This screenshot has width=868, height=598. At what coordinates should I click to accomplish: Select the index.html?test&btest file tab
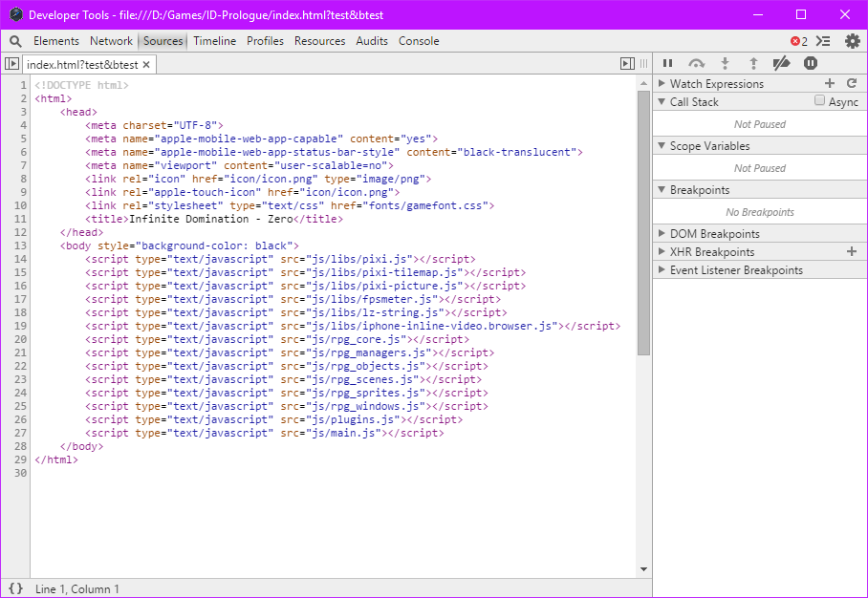pos(82,65)
